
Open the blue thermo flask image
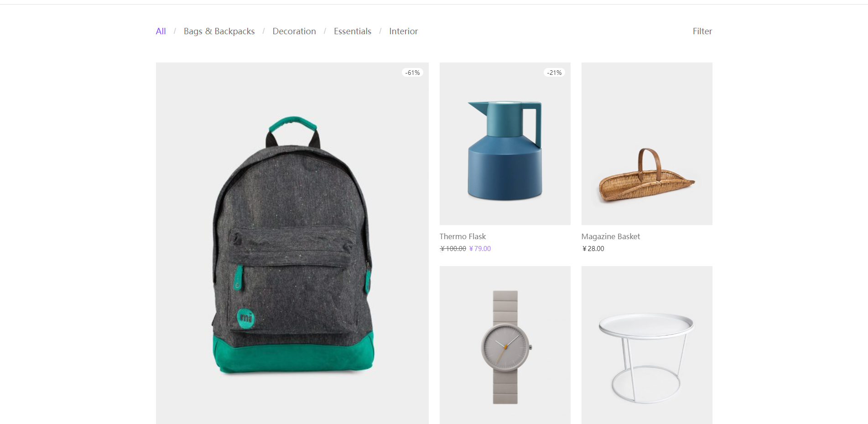[505, 144]
